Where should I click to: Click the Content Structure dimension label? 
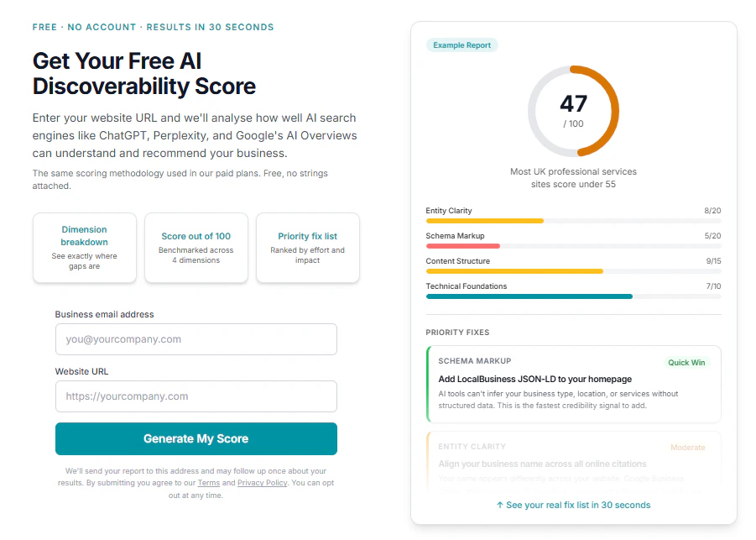click(457, 261)
